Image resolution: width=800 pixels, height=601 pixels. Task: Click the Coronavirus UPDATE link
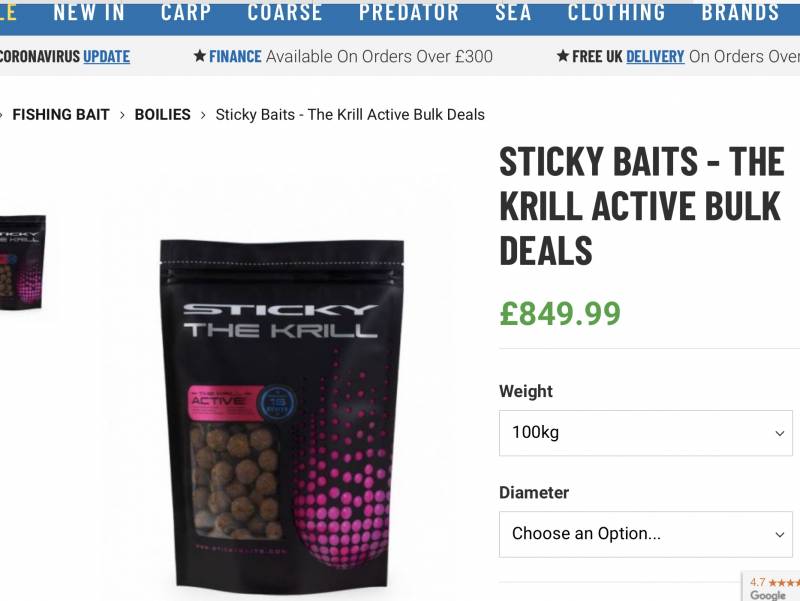[x=106, y=56]
